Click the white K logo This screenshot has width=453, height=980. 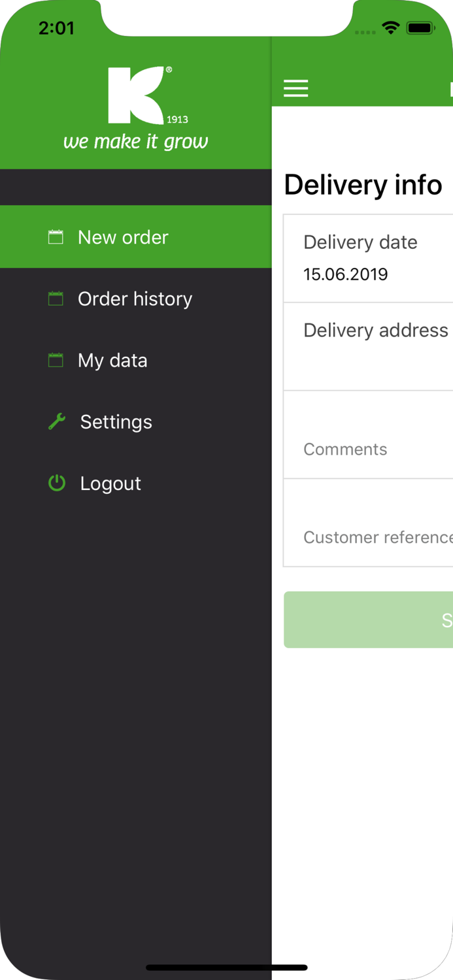(x=136, y=95)
